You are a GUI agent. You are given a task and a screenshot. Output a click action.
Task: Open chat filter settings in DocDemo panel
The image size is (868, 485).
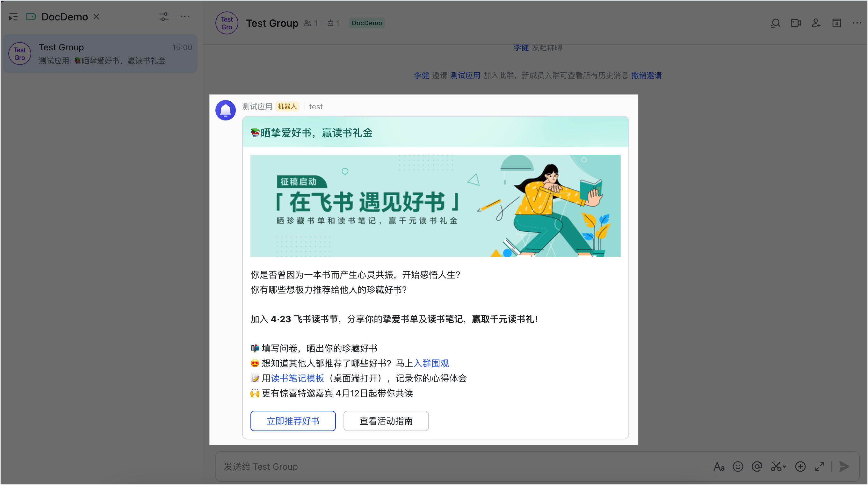click(x=164, y=17)
